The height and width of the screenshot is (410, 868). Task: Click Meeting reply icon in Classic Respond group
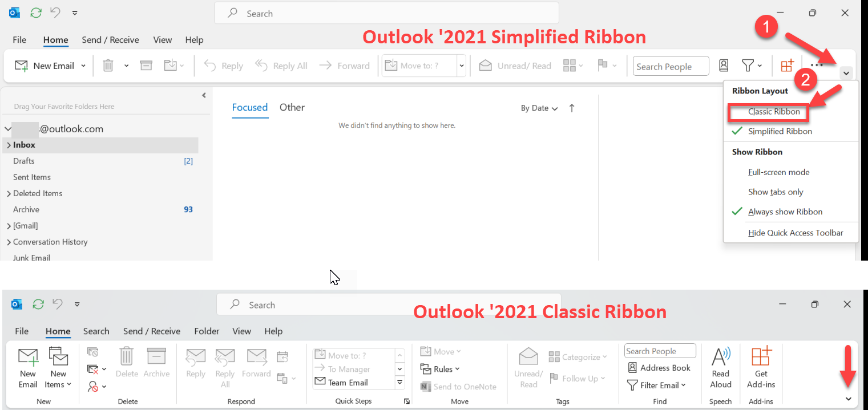point(282,358)
